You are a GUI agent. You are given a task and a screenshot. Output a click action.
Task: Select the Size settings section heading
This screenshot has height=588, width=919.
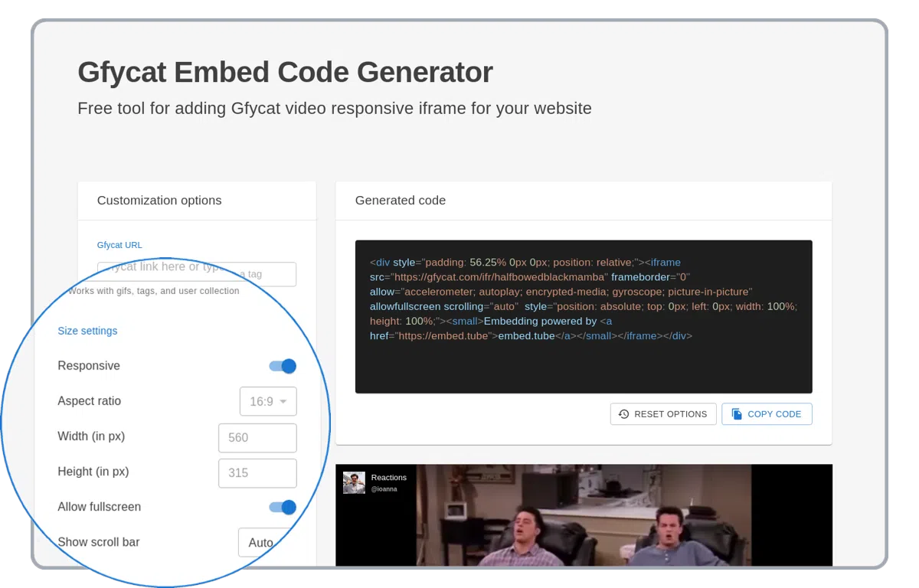pos(87,331)
